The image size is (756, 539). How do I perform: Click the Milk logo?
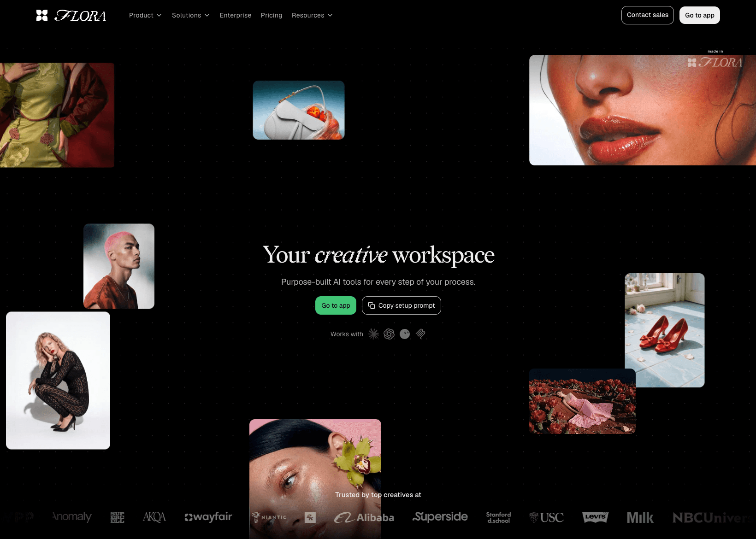tap(640, 517)
